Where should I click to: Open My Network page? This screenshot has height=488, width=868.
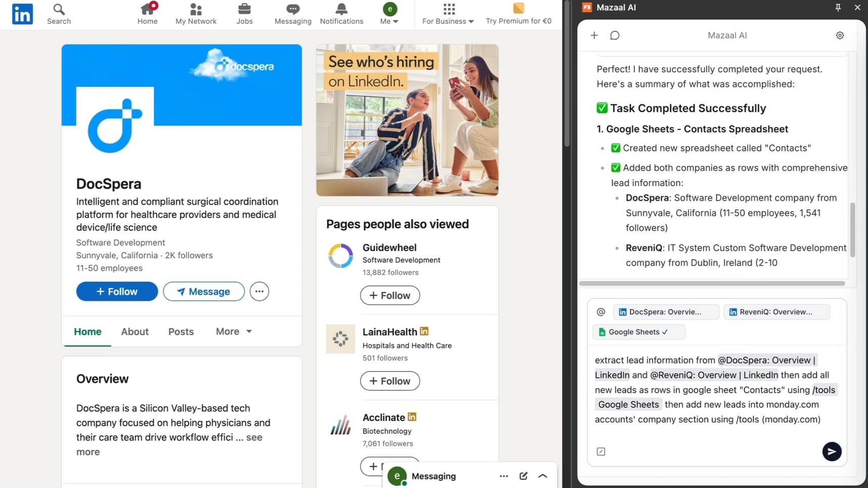pyautogui.click(x=196, y=14)
